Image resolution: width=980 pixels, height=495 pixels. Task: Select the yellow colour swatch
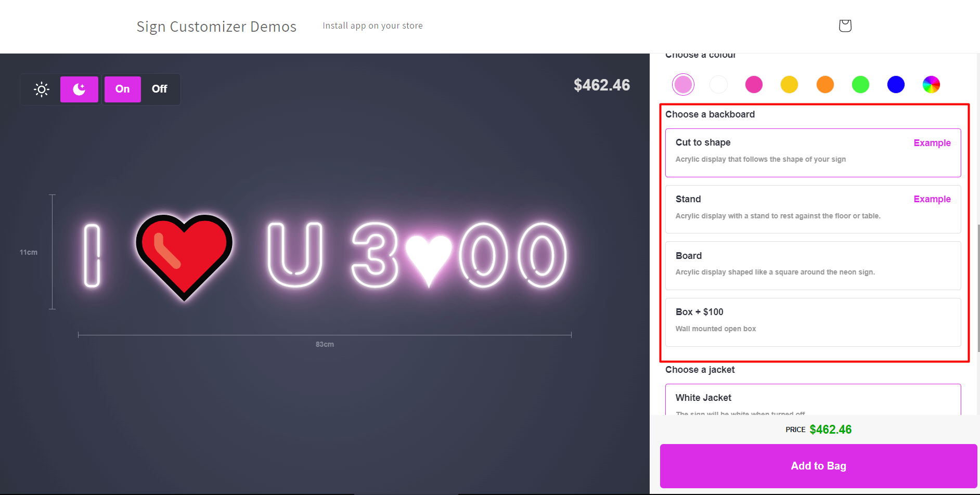pyautogui.click(x=789, y=84)
